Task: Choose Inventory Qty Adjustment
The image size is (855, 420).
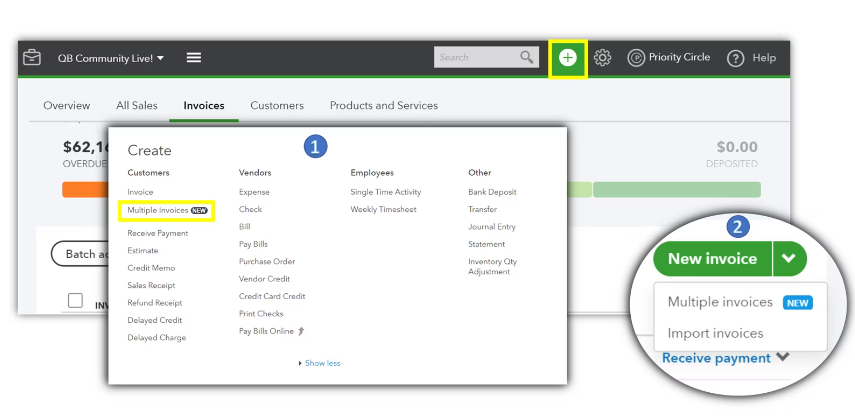Action: coord(492,266)
